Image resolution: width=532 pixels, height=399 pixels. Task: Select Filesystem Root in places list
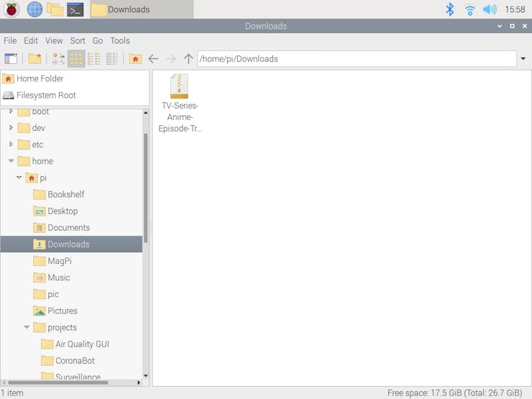(x=75, y=96)
